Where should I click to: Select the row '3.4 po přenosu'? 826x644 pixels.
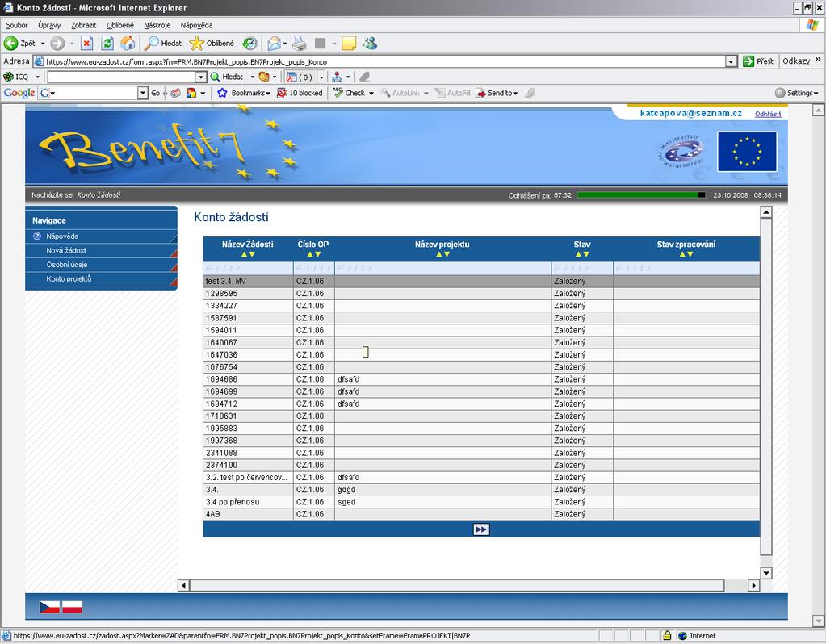click(481, 502)
